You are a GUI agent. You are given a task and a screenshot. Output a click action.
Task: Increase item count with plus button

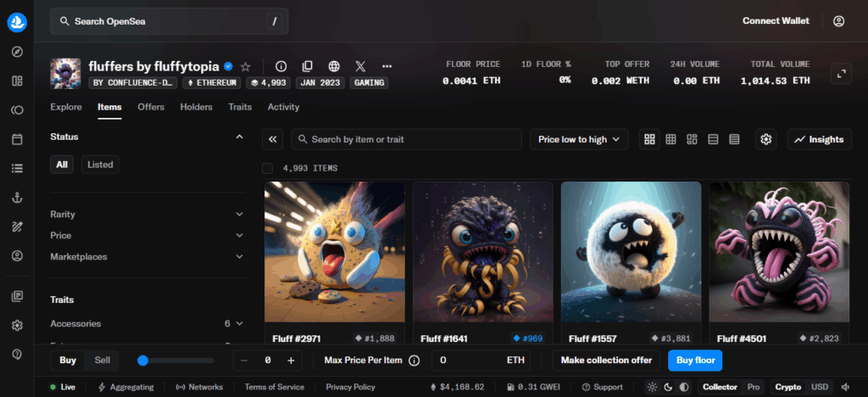(x=292, y=361)
